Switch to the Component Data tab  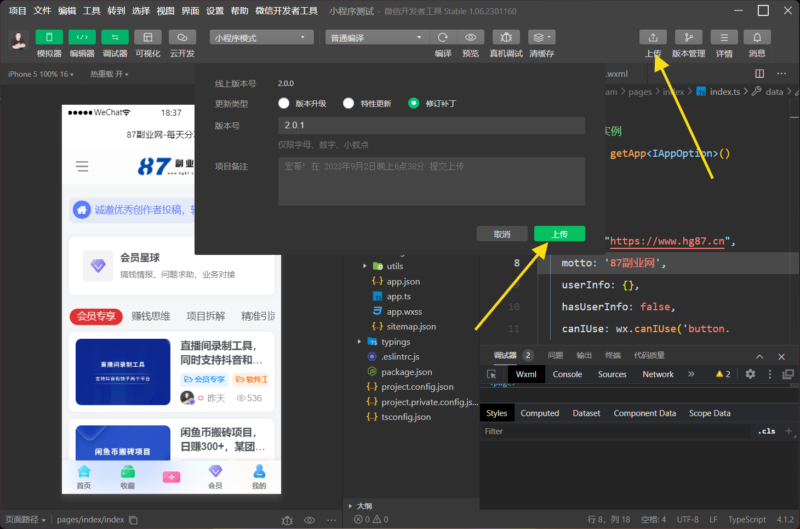(644, 413)
